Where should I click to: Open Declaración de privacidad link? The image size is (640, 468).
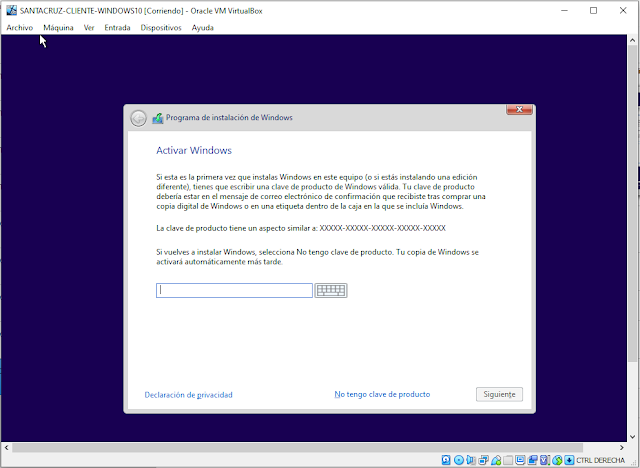pos(189,395)
